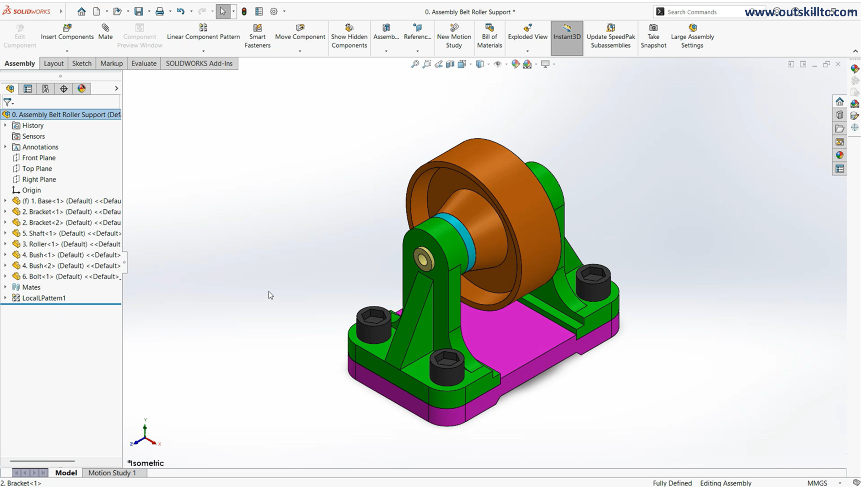
Task: Select 3. Roller<1> in the tree
Action: (x=66, y=244)
